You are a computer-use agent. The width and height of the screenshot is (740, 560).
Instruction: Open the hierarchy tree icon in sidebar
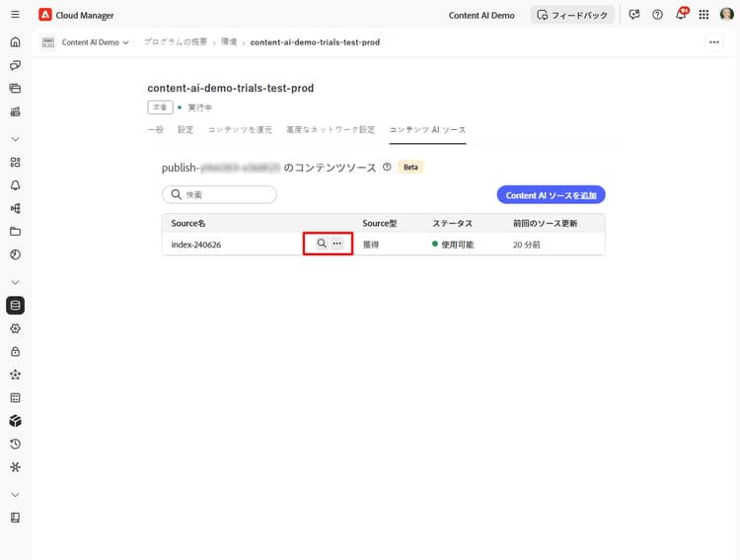[15, 208]
